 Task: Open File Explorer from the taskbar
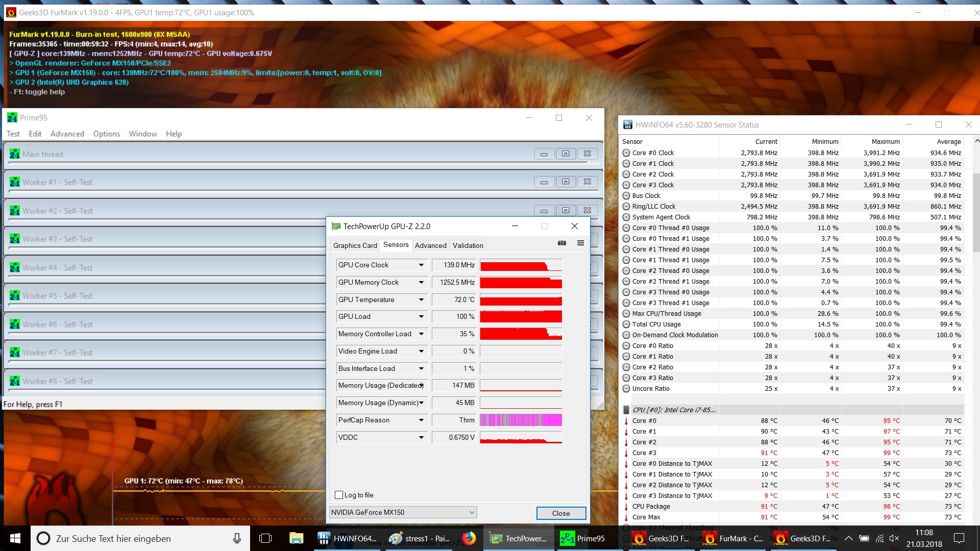point(296,538)
